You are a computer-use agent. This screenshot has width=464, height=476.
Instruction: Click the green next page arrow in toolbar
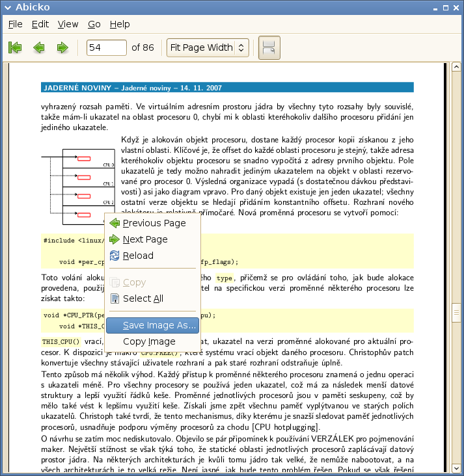[62, 47]
